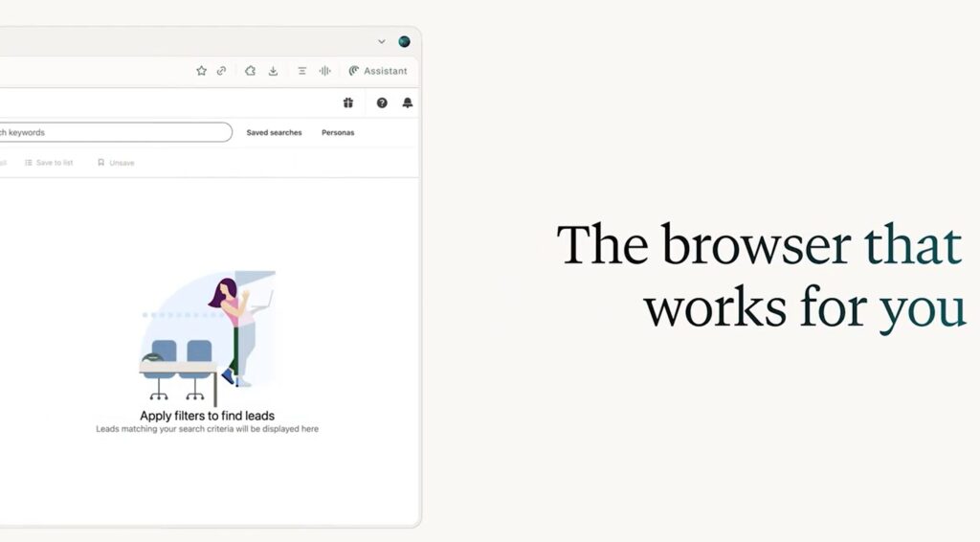Open the gift box icon
The height and width of the screenshot is (542, 980).
(x=348, y=102)
